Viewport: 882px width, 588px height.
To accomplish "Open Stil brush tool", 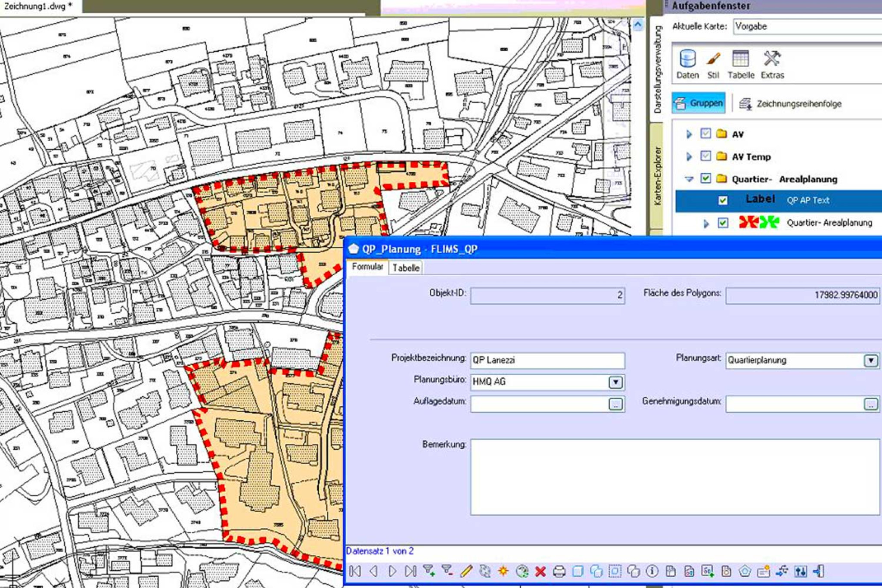I will [713, 64].
